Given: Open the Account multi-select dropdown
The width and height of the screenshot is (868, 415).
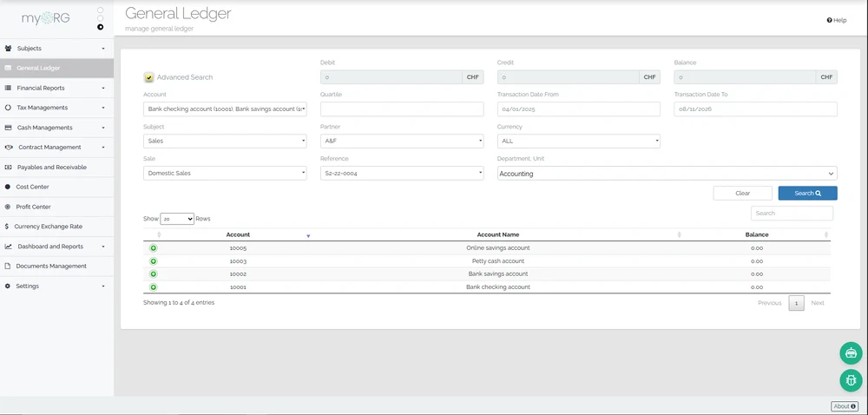Looking at the screenshot, I should click(225, 109).
